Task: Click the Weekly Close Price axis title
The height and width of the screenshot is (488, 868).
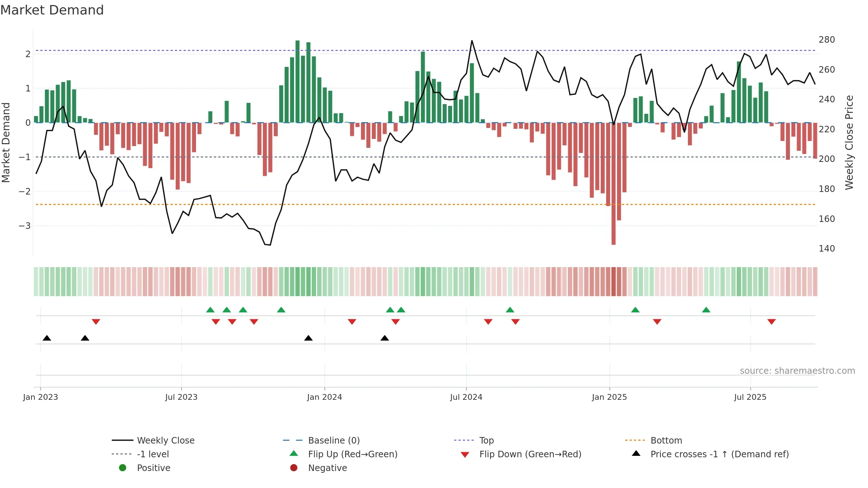Action: click(x=849, y=142)
